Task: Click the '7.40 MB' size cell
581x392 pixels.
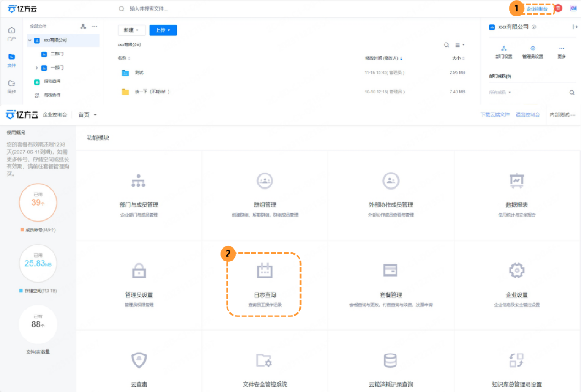Action: [x=457, y=92]
